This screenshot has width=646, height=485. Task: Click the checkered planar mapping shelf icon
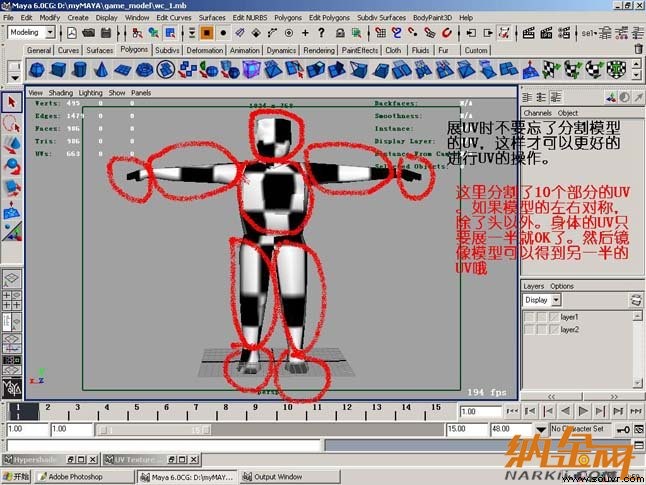point(552,69)
